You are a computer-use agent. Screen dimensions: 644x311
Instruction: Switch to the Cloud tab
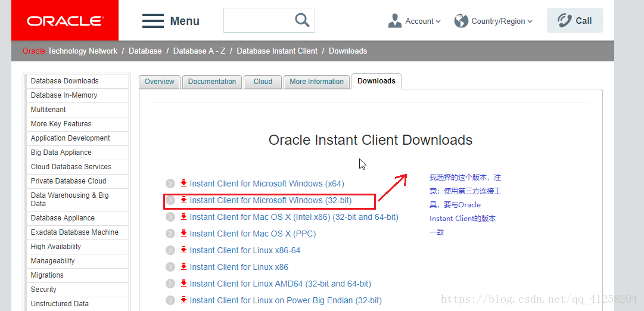(x=263, y=82)
